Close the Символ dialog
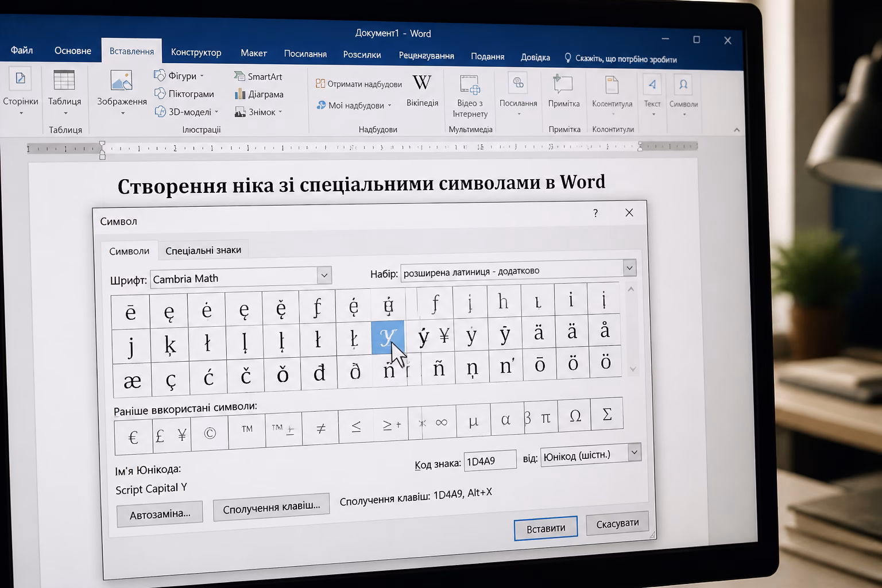The height and width of the screenshot is (588, 882). pos(629,212)
